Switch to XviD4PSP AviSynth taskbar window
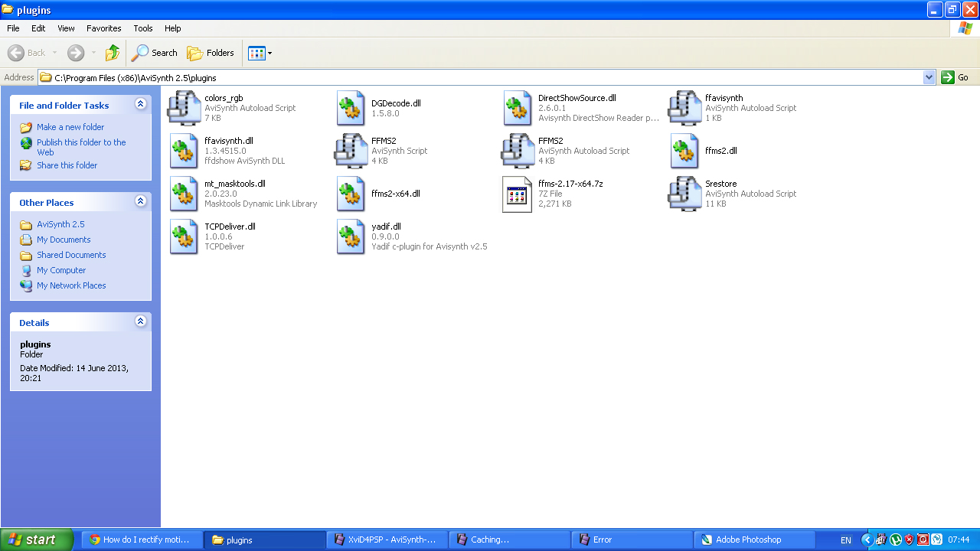980x551 pixels. tap(387, 540)
